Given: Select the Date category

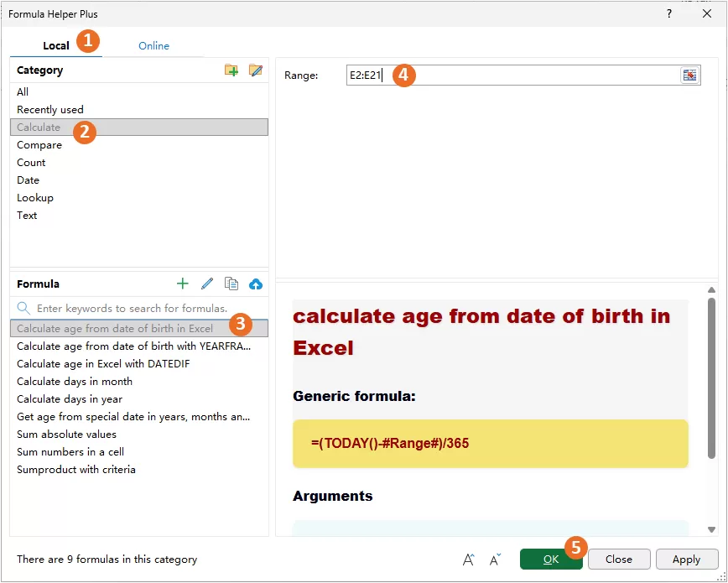Looking at the screenshot, I should [139, 180].
